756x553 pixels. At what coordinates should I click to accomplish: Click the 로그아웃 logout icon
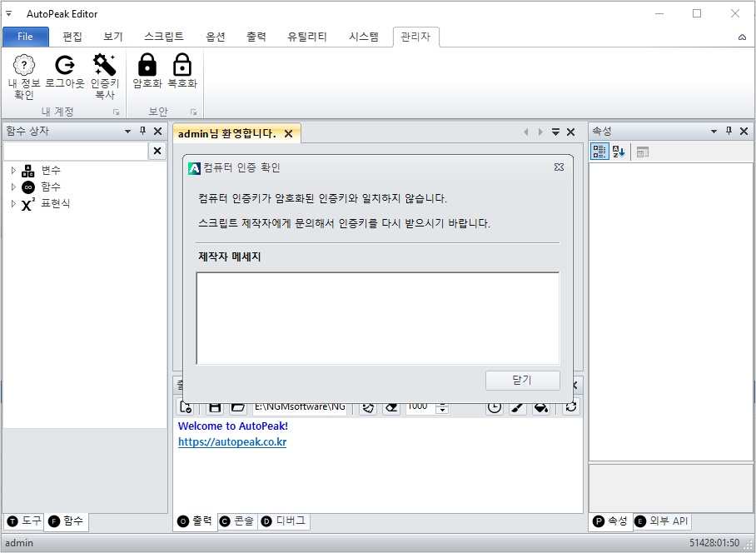pyautogui.click(x=65, y=65)
